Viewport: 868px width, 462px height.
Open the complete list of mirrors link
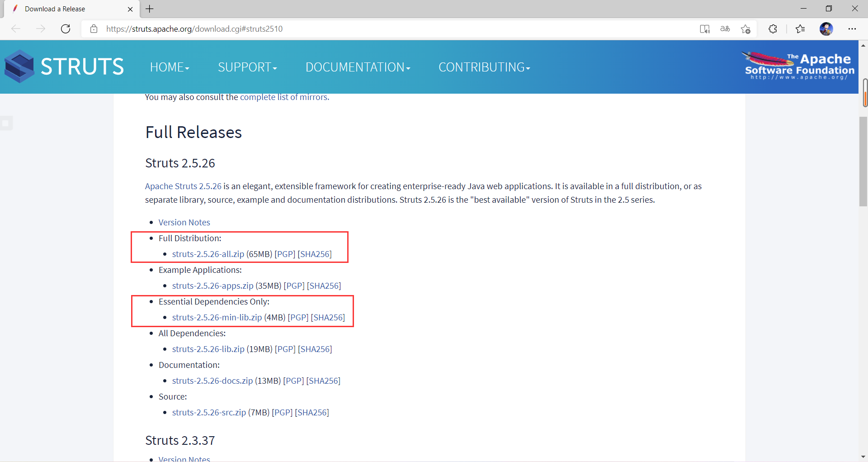point(283,97)
